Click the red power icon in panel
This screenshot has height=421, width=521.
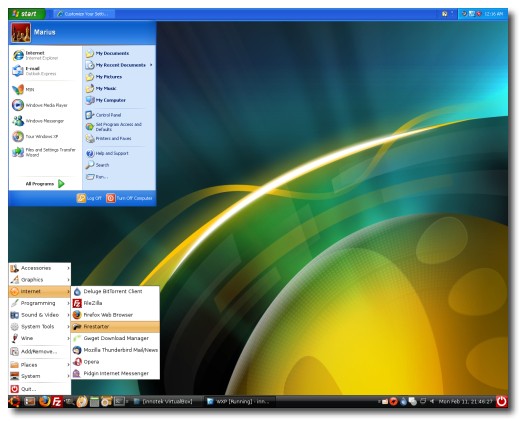(502, 401)
